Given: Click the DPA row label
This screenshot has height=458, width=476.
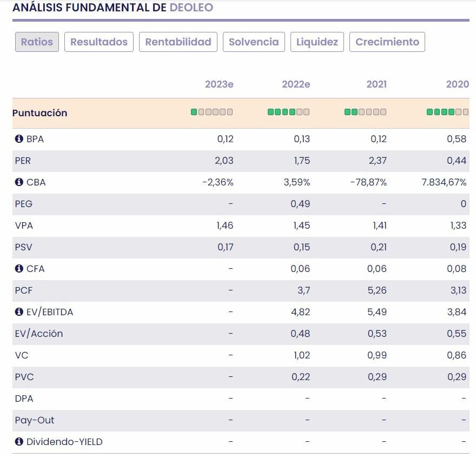Looking at the screenshot, I should (x=24, y=399).
